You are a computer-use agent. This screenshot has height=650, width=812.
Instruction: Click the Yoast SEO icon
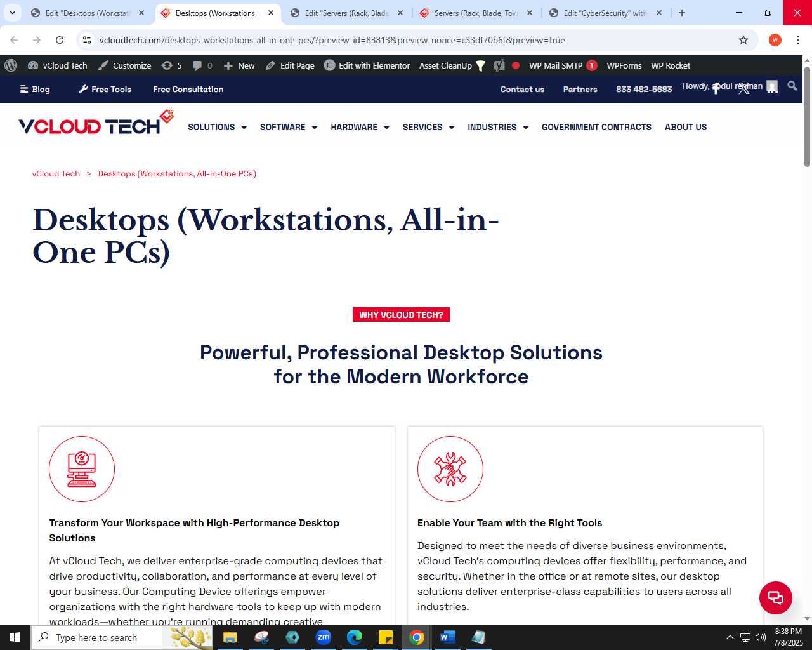coord(499,65)
